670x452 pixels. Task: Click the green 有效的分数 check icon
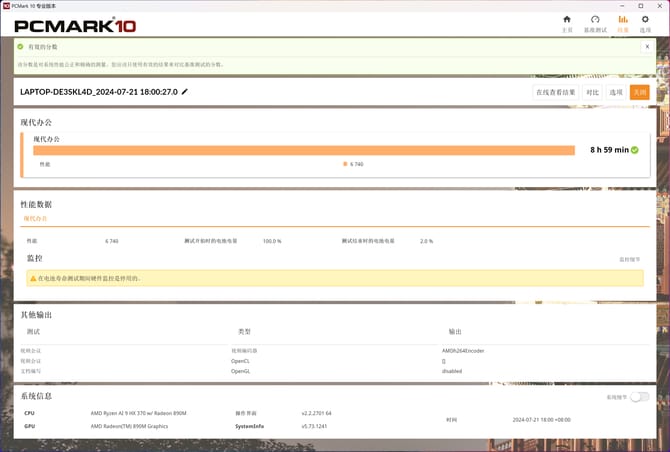(x=20, y=46)
